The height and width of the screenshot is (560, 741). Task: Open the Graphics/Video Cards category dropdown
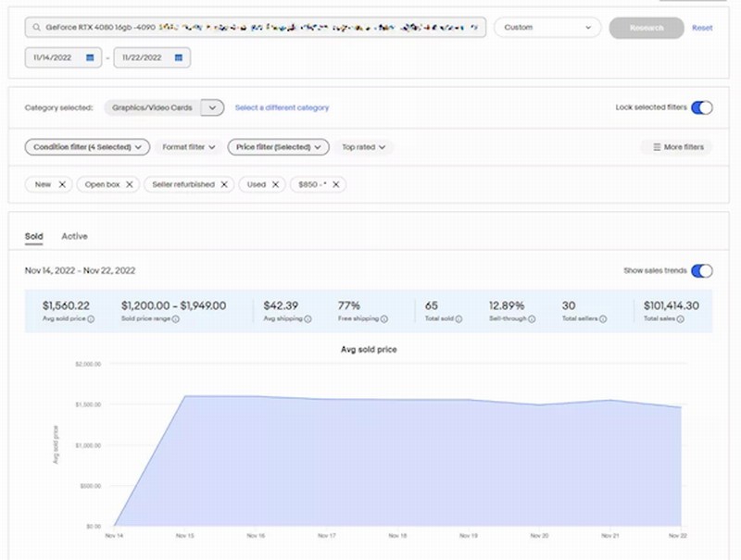coord(212,107)
